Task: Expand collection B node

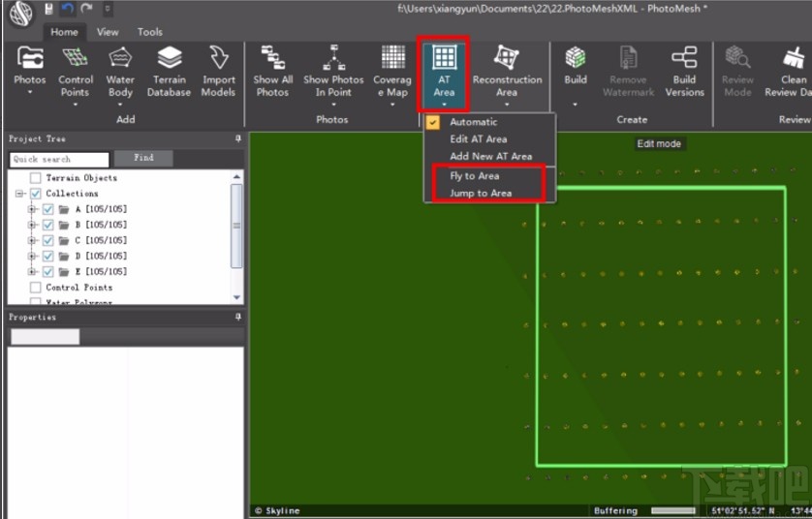Action: click(x=32, y=225)
